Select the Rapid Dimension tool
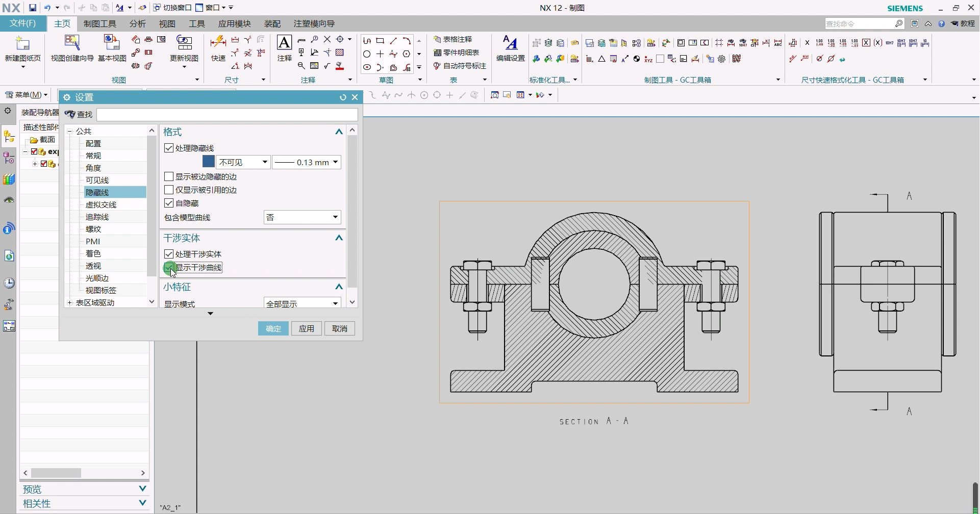 pyautogui.click(x=218, y=43)
